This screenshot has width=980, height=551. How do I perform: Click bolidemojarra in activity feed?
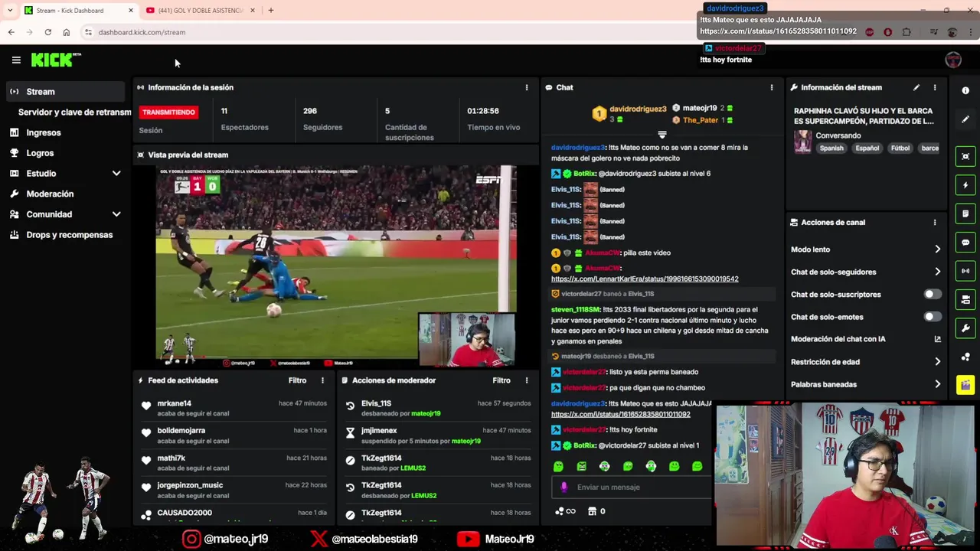pos(181,430)
